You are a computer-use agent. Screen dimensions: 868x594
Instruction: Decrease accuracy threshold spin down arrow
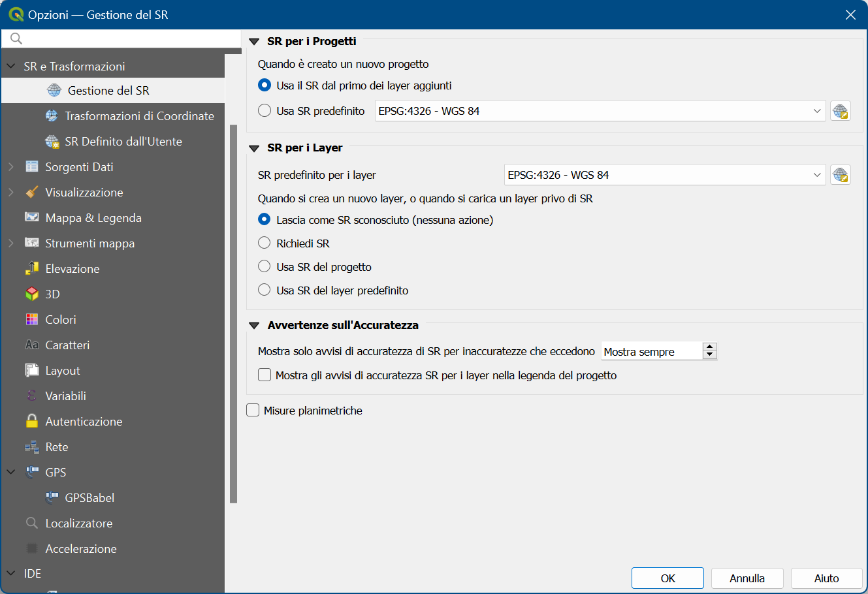point(710,356)
